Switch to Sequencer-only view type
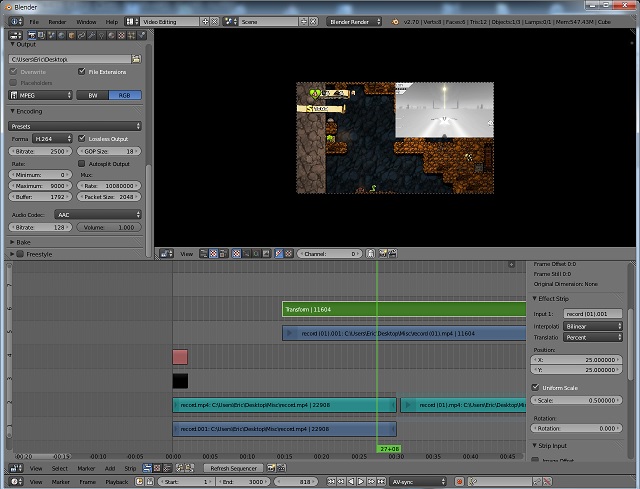This screenshot has width=640, height=489. tap(203, 253)
